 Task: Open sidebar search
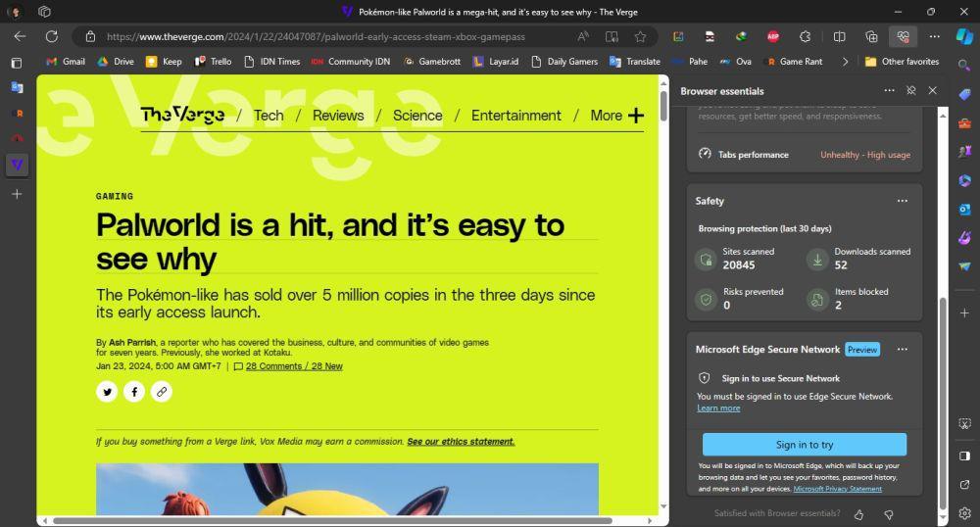coord(964,65)
